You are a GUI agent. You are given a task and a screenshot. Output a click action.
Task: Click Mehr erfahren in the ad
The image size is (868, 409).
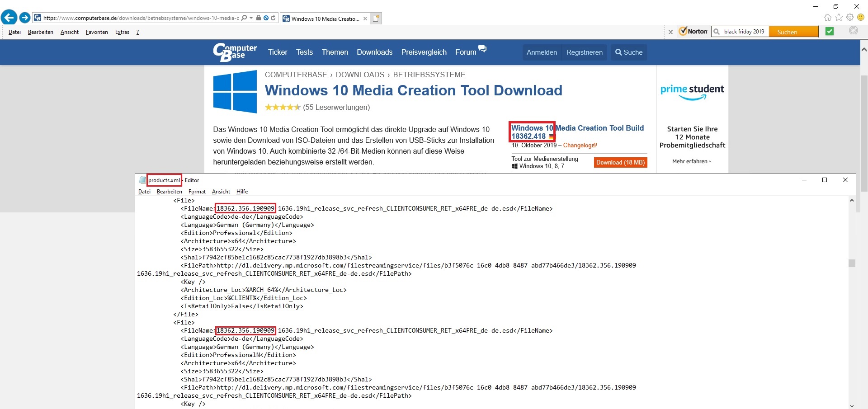point(692,161)
